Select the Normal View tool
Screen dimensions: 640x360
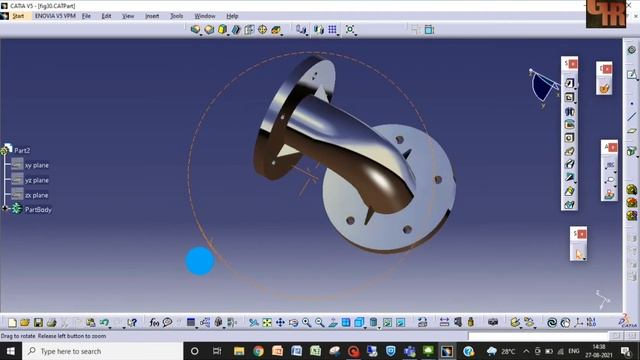(333, 323)
